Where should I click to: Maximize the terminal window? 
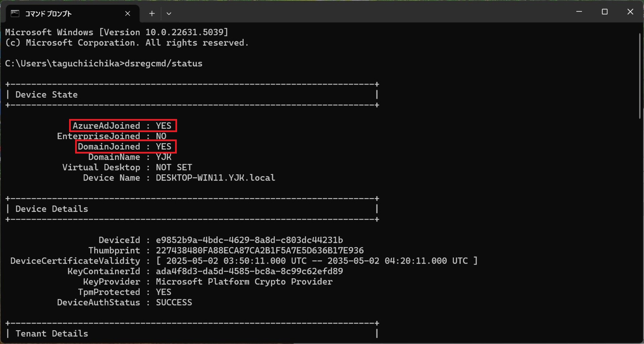(605, 12)
